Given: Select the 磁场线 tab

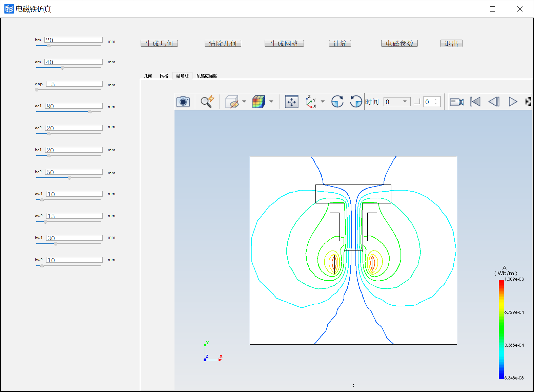Looking at the screenshot, I should (x=182, y=76).
